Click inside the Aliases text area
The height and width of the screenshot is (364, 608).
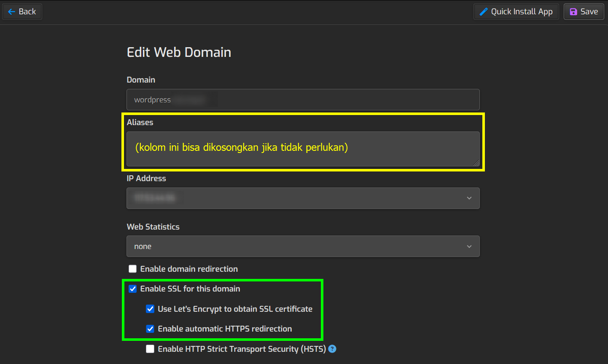click(x=303, y=149)
